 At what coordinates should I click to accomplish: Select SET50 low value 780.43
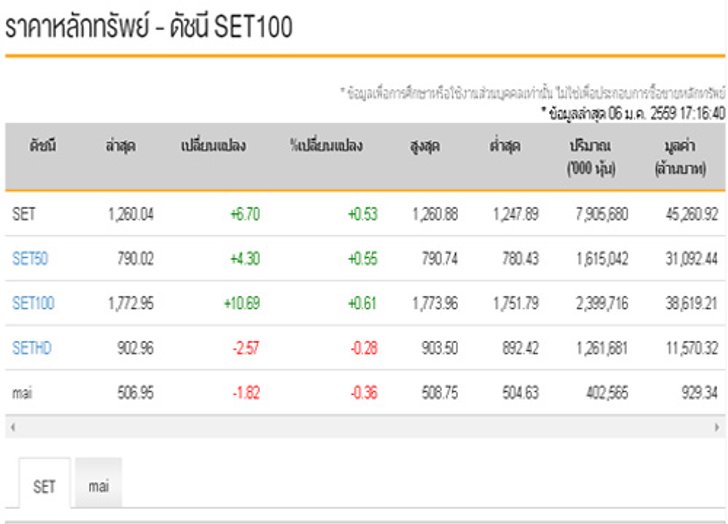tap(520, 259)
